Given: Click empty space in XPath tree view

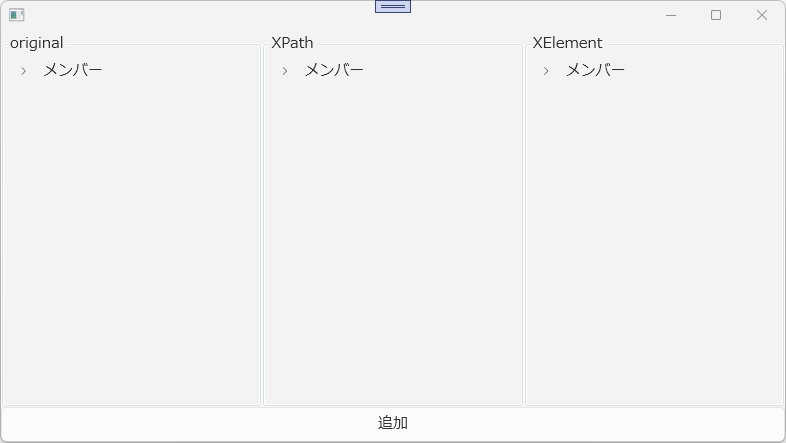Looking at the screenshot, I should tap(393, 241).
